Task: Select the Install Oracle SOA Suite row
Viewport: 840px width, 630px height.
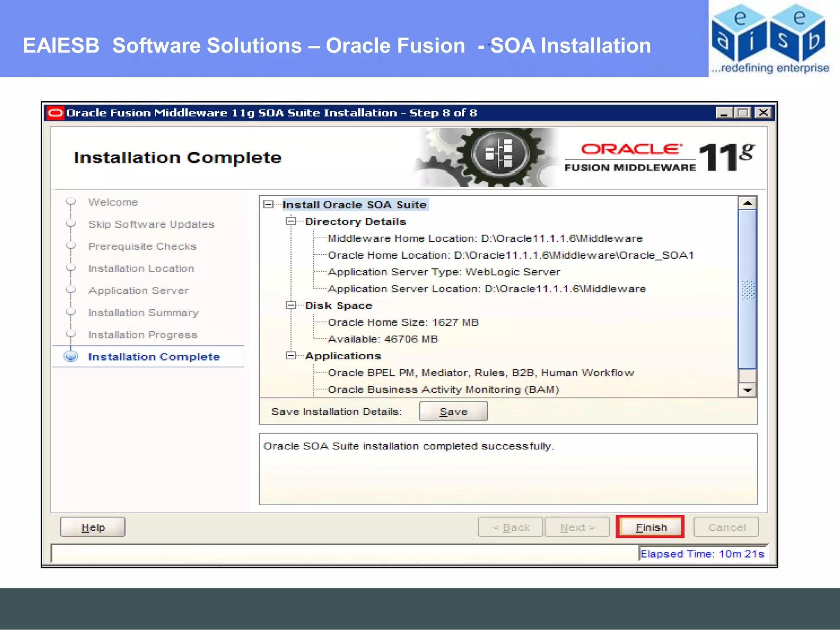Action: pos(355,205)
